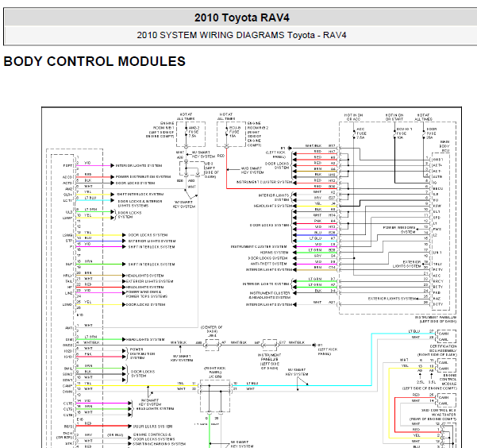Click 'POWER WINDOWS SYSTEM' near the PWS terminal

tap(399, 230)
